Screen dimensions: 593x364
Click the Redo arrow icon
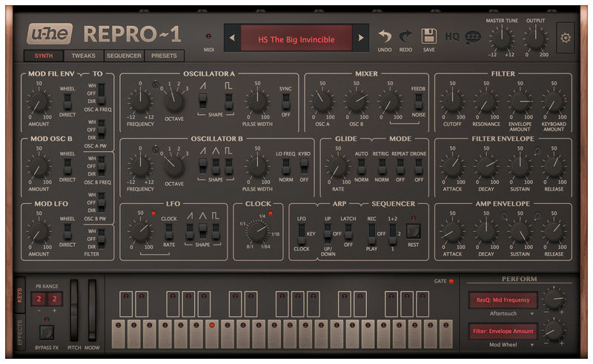405,37
